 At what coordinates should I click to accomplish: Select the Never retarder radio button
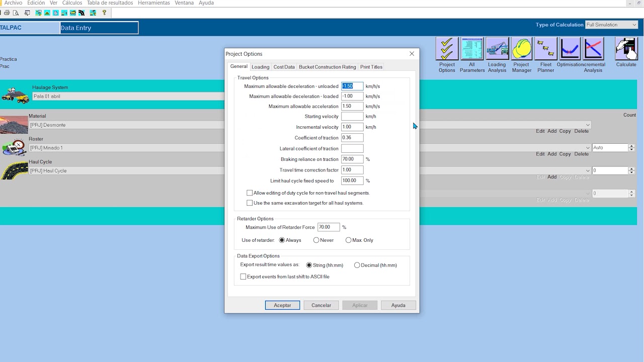click(316, 240)
